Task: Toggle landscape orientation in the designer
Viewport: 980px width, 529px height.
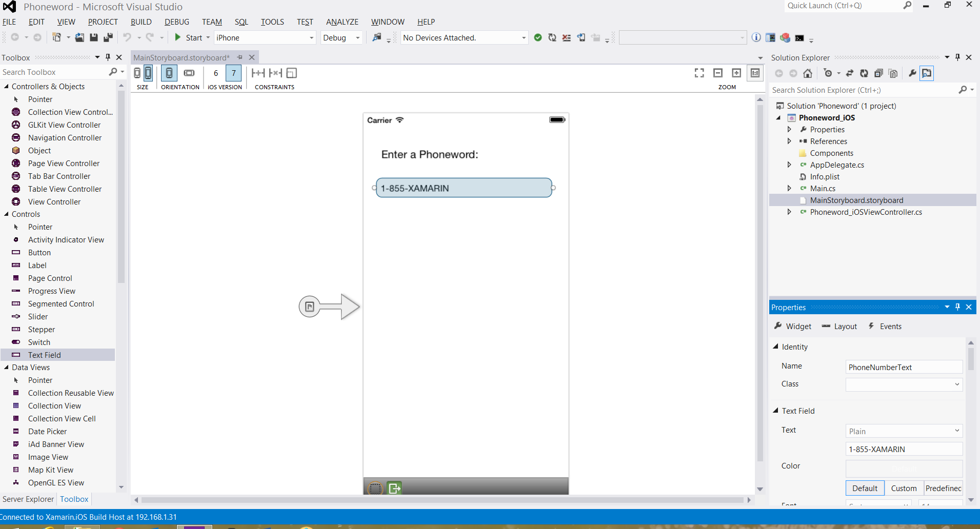Action: click(x=189, y=73)
